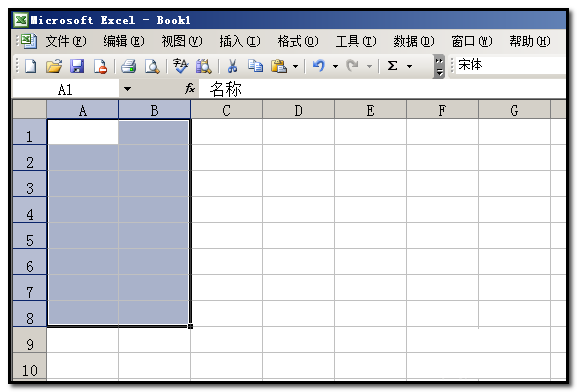Open the 视图(V) menu

(x=182, y=41)
